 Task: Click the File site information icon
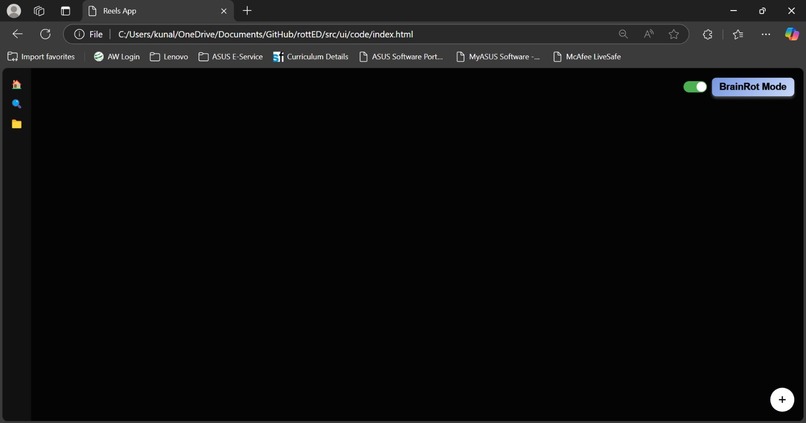(79, 34)
